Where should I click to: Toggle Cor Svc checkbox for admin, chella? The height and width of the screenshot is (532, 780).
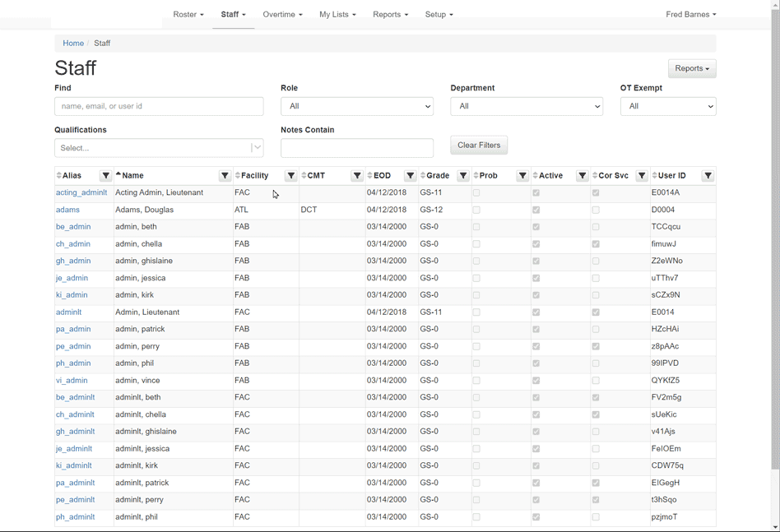[x=596, y=244]
